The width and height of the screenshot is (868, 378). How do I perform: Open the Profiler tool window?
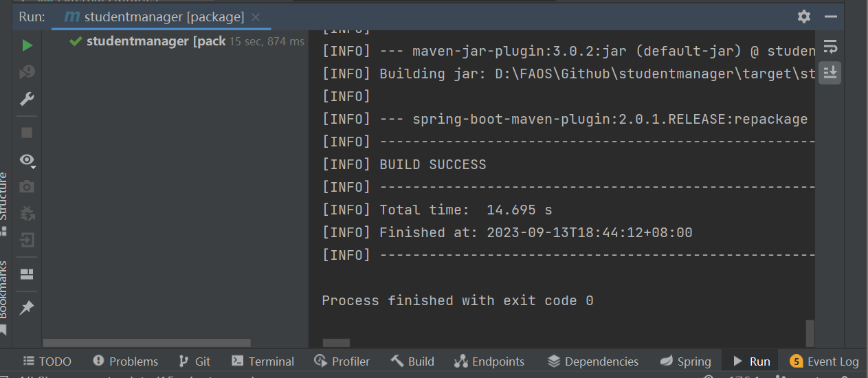(342, 362)
